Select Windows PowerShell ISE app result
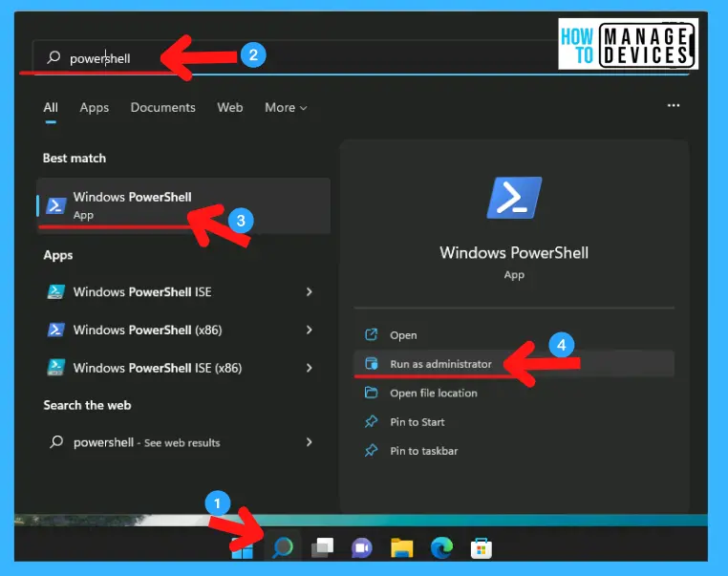The image size is (728, 576). click(183, 292)
